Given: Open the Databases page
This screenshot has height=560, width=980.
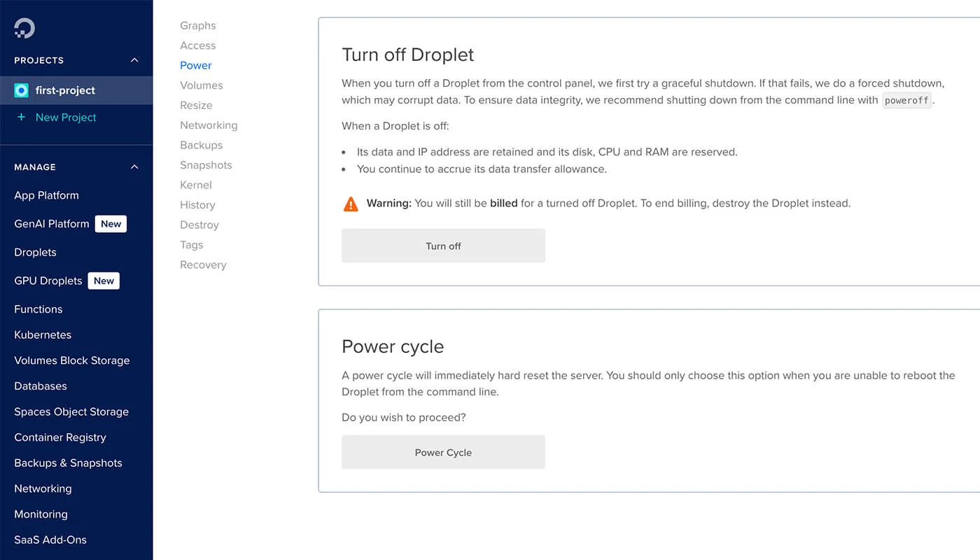Looking at the screenshot, I should click(41, 386).
